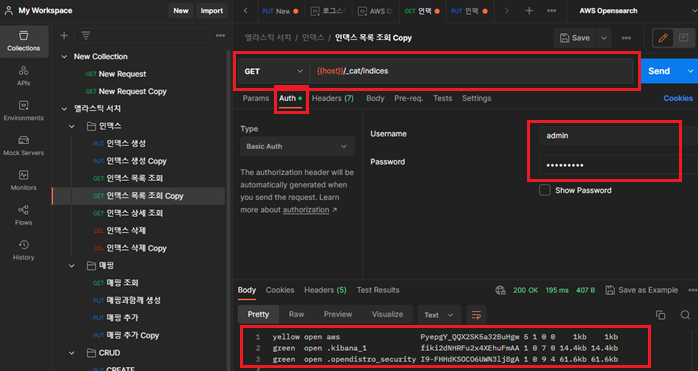Click the New button in workspace header
698x371 pixels.
pyautogui.click(x=181, y=11)
